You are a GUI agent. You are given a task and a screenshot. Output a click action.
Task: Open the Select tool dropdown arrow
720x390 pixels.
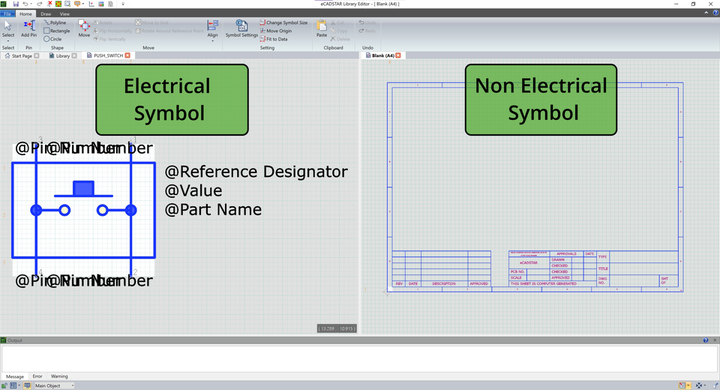point(8,41)
